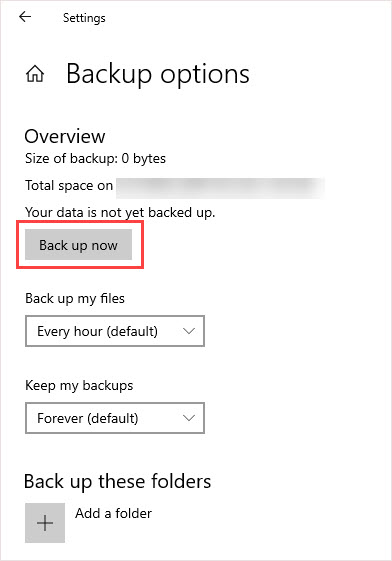
Task: Select the Add a folder label
Action: pyautogui.click(x=113, y=513)
